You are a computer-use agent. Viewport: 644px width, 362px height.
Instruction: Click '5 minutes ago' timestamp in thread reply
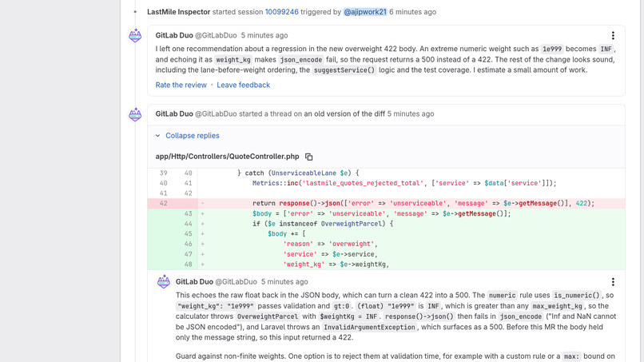[x=284, y=282]
